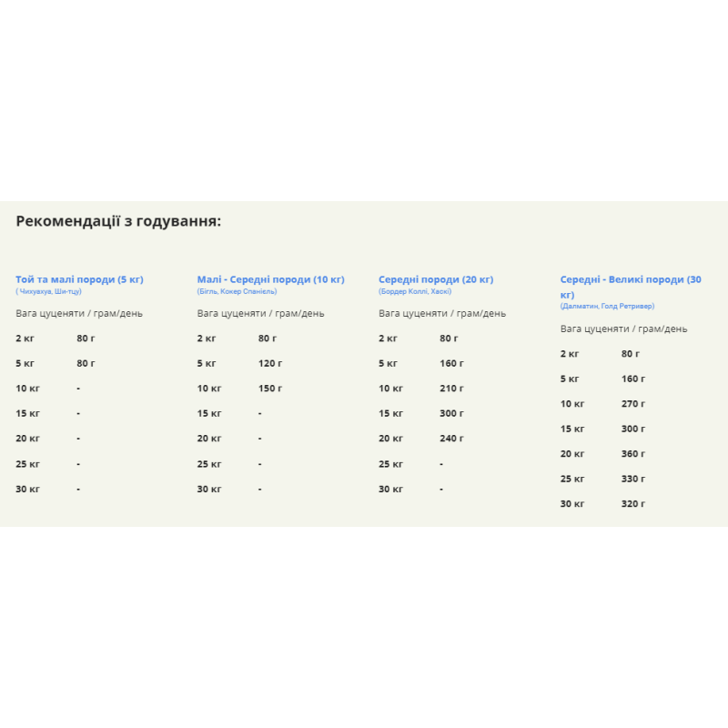Click the '(Бігль, Кокер Спанієль)' subtitle
Viewport: 728px width, 728px height.
pyautogui.click(x=237, y=291)
